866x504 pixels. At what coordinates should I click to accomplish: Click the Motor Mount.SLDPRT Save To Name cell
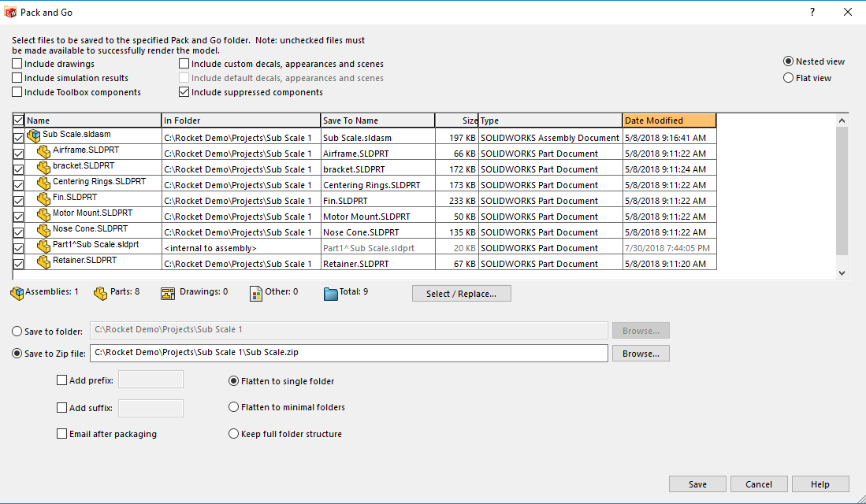coord(377,217)
